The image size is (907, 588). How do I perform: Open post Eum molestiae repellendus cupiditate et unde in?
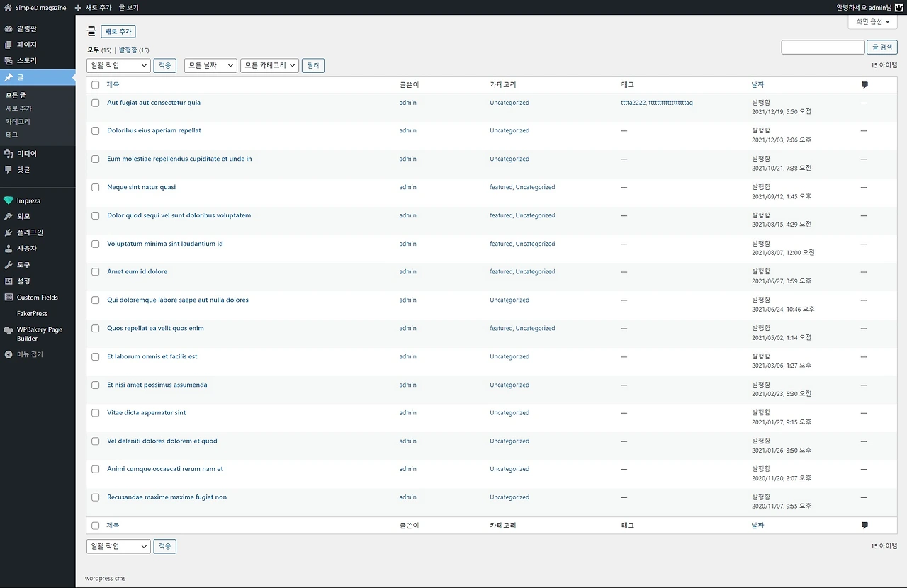(x=179, y=159)
